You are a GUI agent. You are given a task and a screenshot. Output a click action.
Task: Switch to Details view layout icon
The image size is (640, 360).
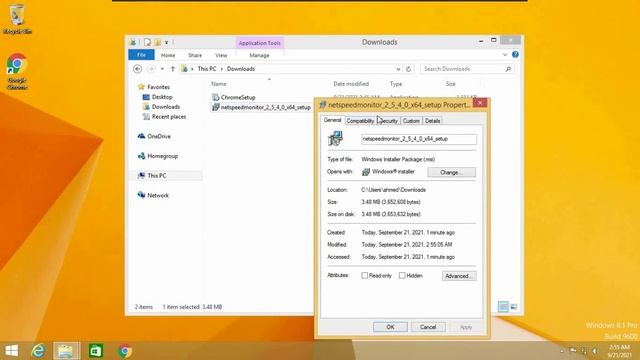click(x=503, y=307)
